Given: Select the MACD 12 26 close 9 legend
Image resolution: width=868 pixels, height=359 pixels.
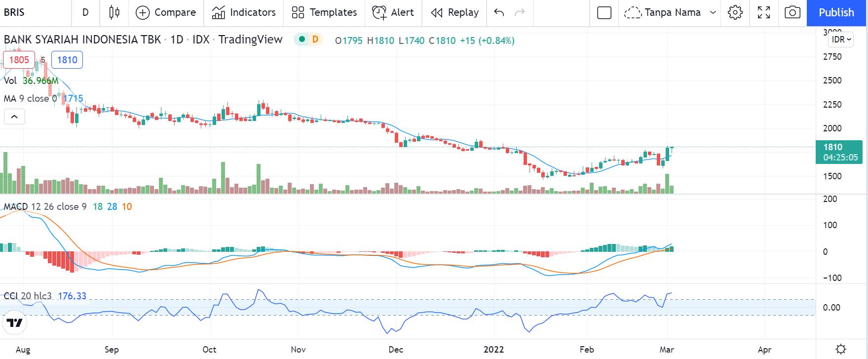Looking at the screenshot, I should tap(45, 206).
